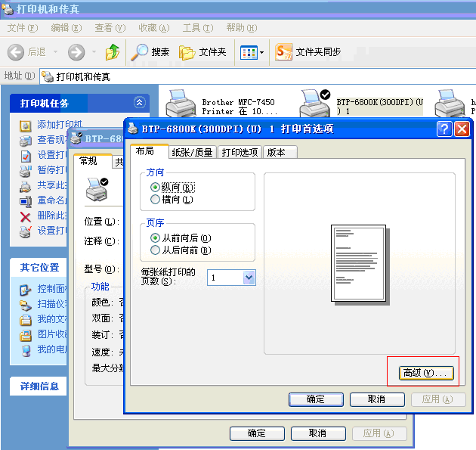Click the 添加打印机 add printer icon

tap(26, 126)
